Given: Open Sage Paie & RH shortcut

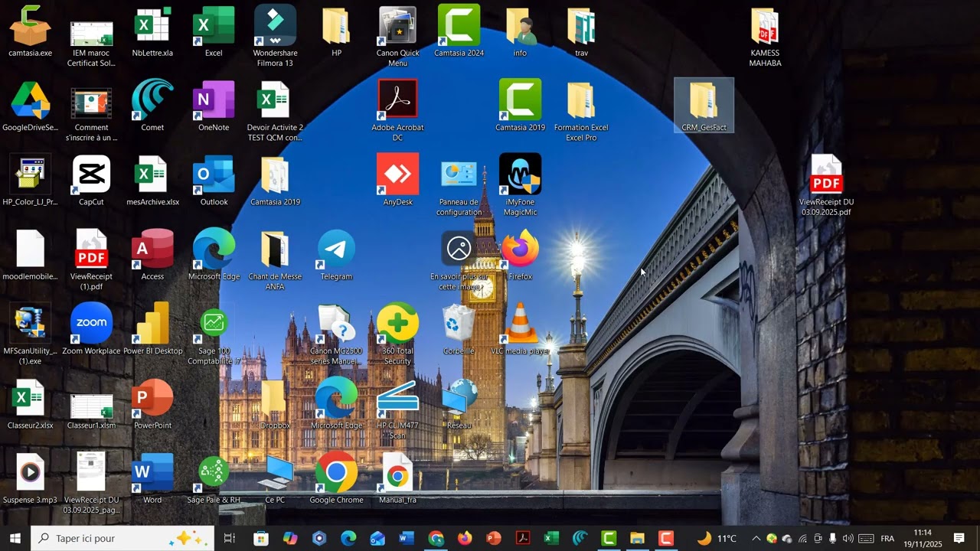Looking at the screenshot, I should [214, 479].
